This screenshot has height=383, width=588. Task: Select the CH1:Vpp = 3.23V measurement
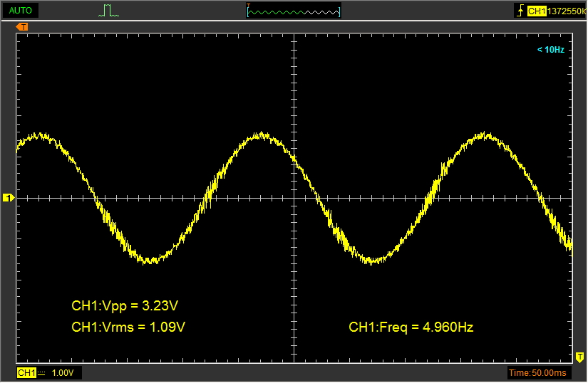point(125,306)
